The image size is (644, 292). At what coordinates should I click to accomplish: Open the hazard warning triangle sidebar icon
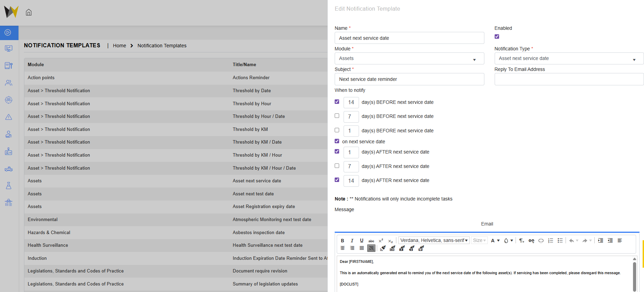(9, 117)
